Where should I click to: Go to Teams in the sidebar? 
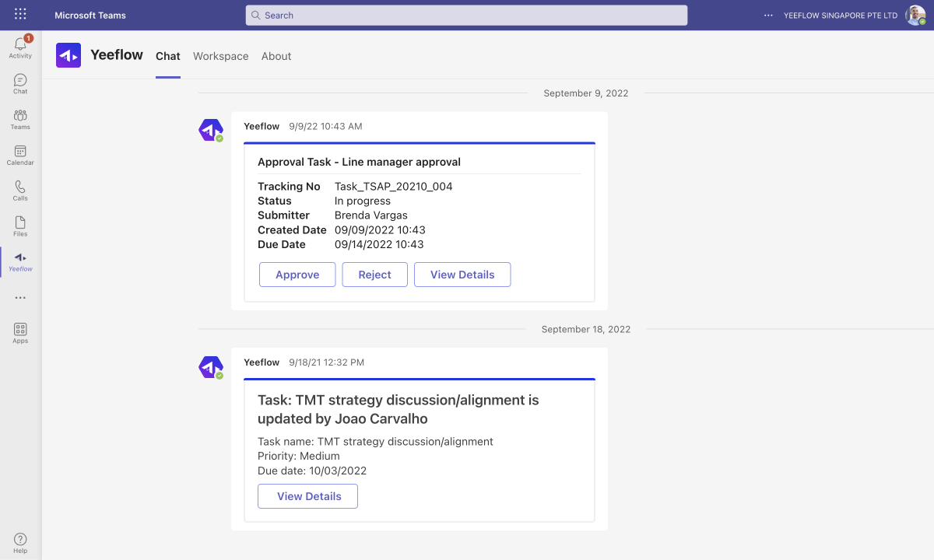20,119
